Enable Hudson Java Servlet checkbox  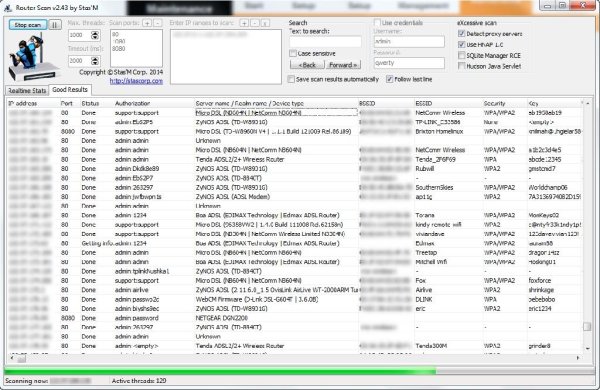pos(461,66)
